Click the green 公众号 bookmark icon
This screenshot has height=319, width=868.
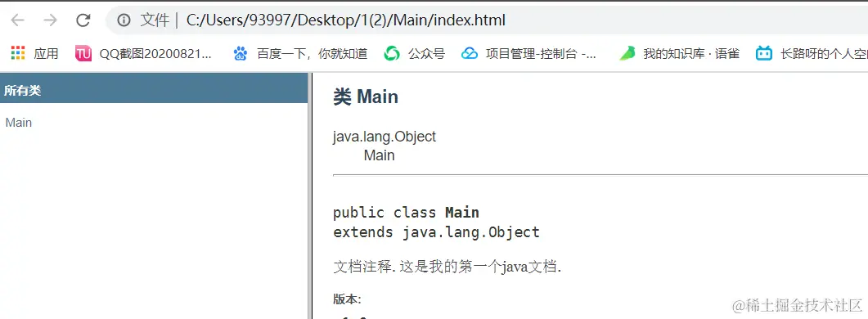392,53
